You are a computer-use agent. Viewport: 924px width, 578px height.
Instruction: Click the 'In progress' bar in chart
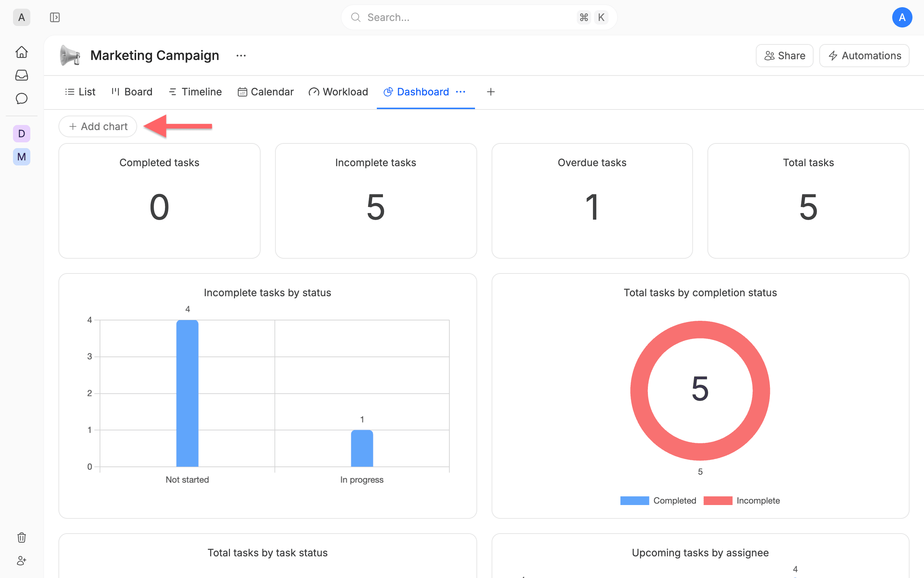(362, 448)
